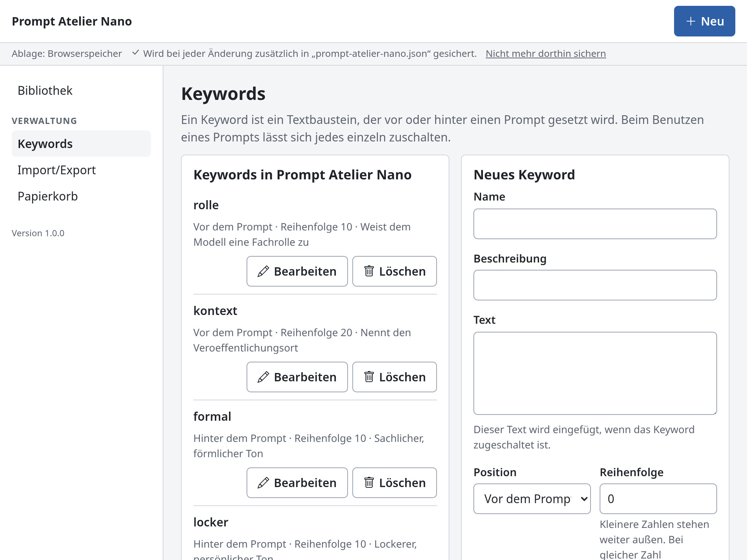Image resolution: width=747 pixels, height=560 pixels.
Task: Click the keyword name 'kontext'
Action: (x=215, y=311)
